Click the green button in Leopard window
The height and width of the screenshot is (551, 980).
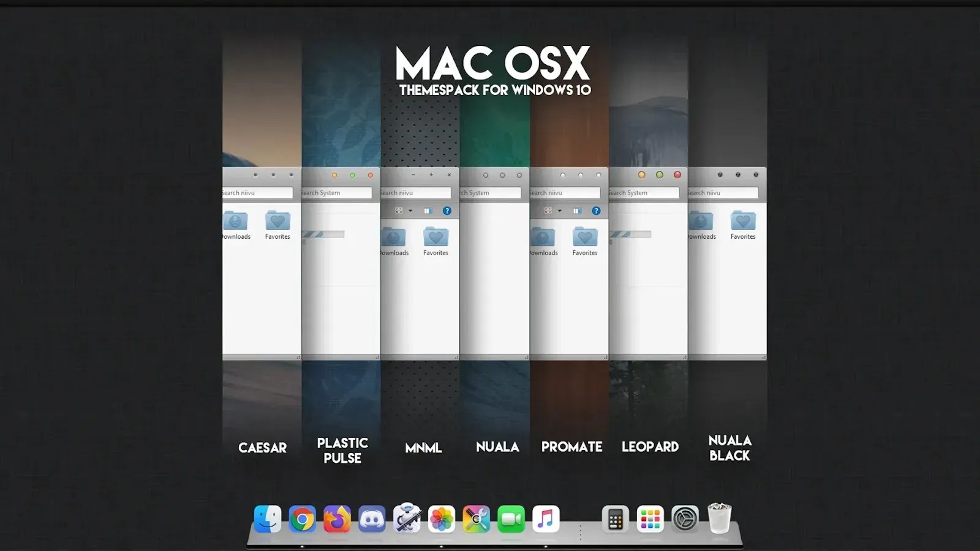660,175
